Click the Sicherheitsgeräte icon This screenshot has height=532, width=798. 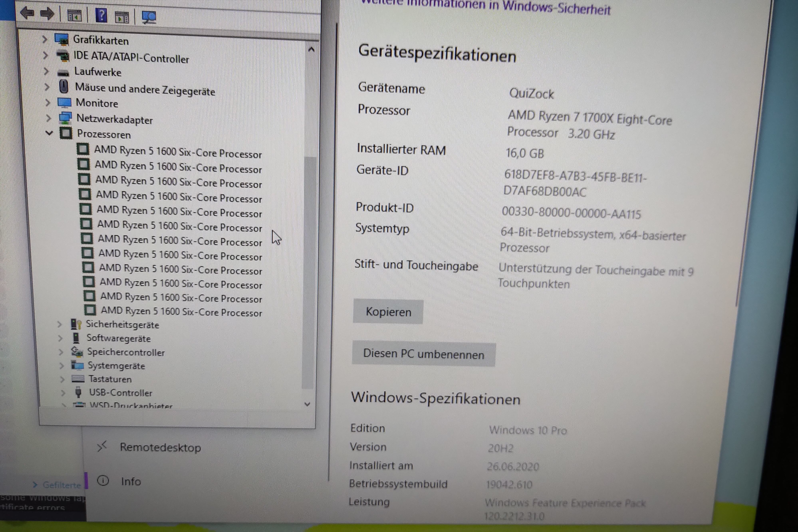click(76, 324)
